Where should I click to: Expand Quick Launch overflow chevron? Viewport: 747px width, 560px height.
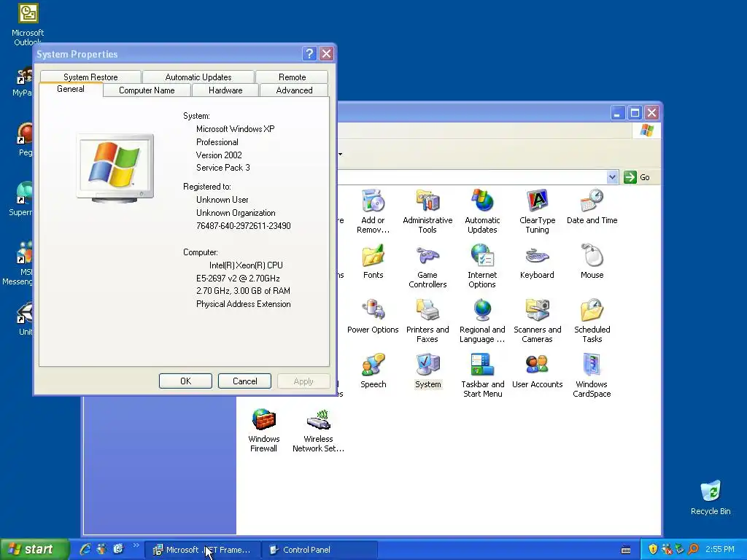pyautogui.click(x=136, y=545)
